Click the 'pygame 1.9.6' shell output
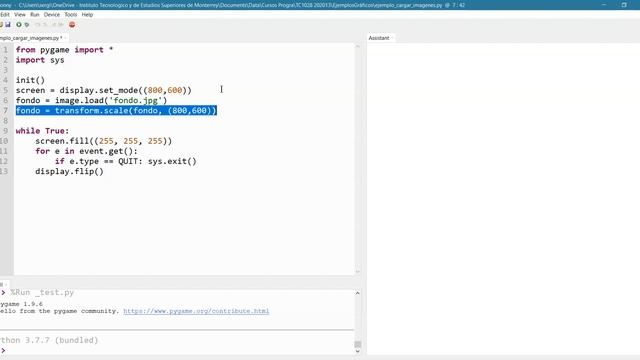Screen dimensions: 640x360 (x=21, y=304)
